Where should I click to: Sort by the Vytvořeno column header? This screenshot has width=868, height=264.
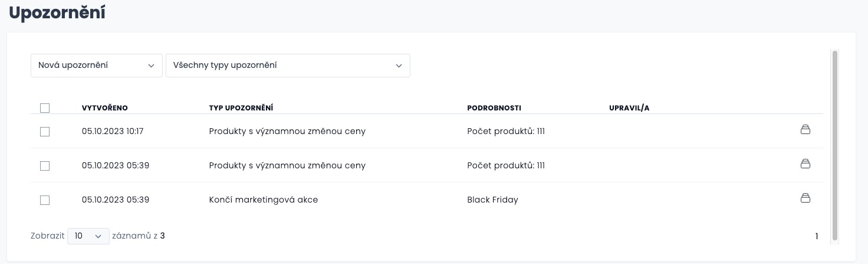[105, 108]
